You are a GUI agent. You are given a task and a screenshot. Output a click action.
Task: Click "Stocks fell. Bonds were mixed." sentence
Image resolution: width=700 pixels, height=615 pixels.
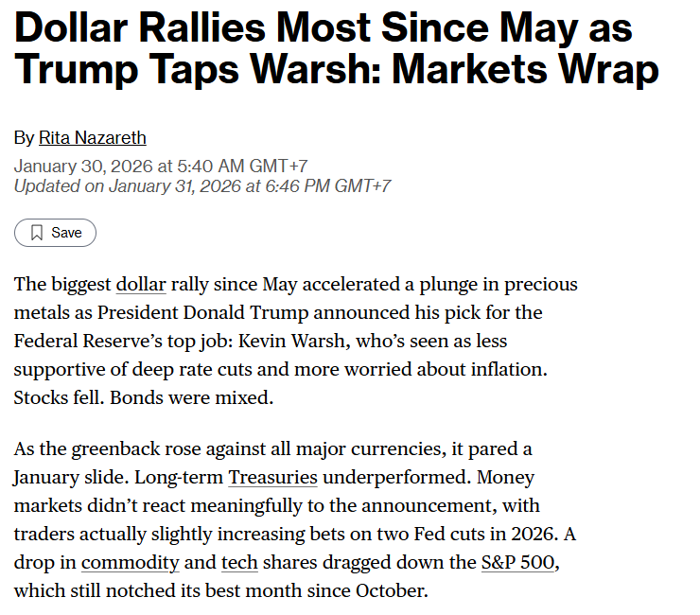(x=143, y=397)
